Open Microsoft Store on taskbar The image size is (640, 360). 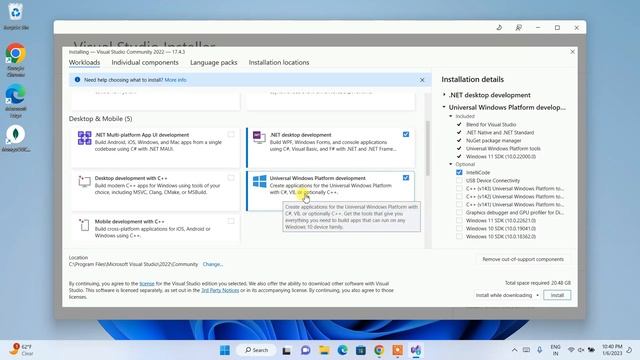tap(361, 350)
